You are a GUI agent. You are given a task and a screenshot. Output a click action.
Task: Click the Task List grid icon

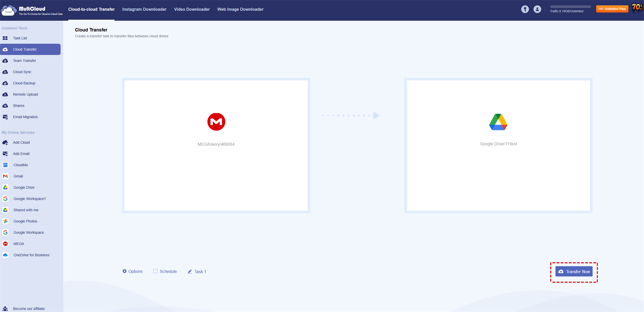5,38
